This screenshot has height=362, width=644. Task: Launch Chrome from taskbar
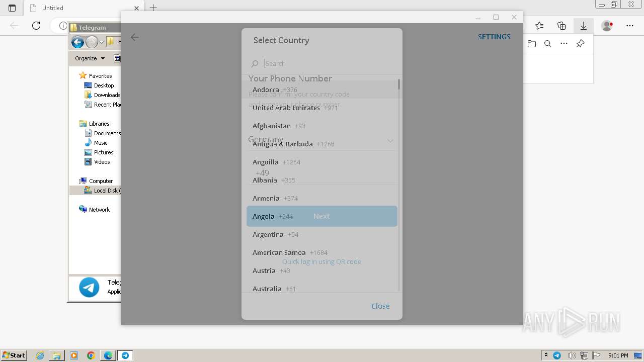[x=91, y=355]
